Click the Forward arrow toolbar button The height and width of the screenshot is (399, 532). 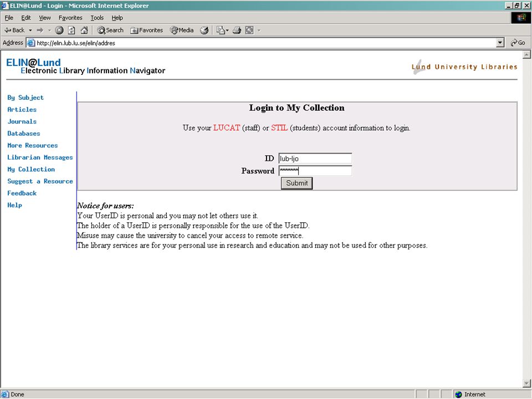[40, 30]
